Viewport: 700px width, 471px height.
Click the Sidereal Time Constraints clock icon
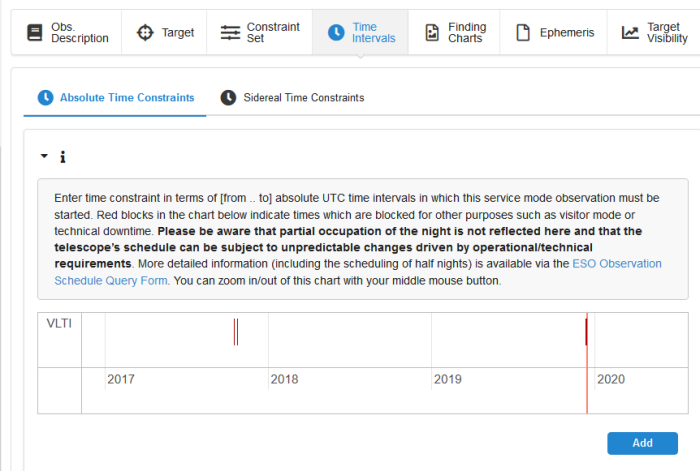(x=228, y=98)
